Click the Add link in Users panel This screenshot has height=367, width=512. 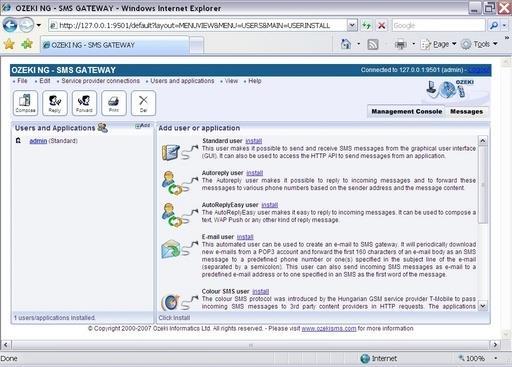pos(143,126)
